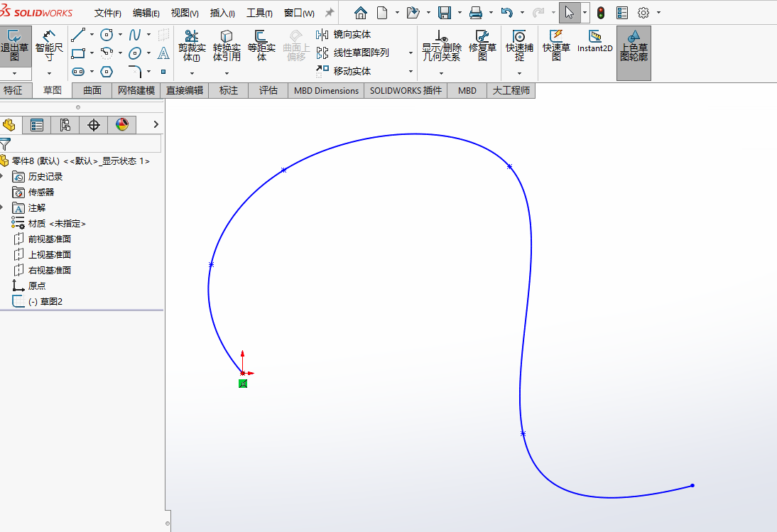Viewport: 777px width, 532px height.
Task: Toggle Shaded Sketch Contours (上色草图轮廓)
Action: 634,46
